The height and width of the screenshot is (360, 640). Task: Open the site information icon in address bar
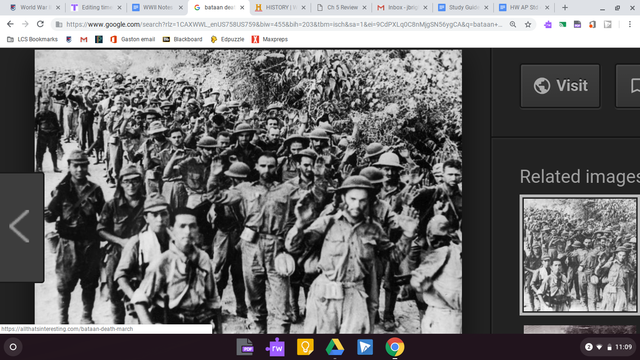59,24
